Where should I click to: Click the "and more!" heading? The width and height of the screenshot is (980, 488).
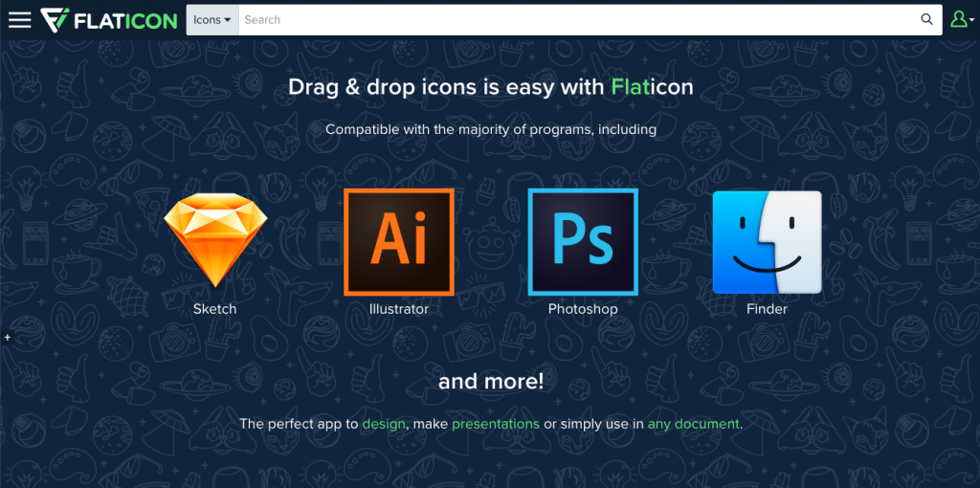pyautogui.click(x=491, y=381)
